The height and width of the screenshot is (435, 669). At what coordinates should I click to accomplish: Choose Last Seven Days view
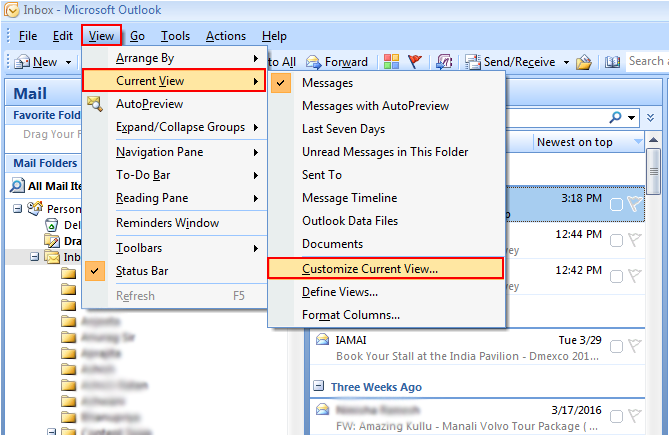386,129
